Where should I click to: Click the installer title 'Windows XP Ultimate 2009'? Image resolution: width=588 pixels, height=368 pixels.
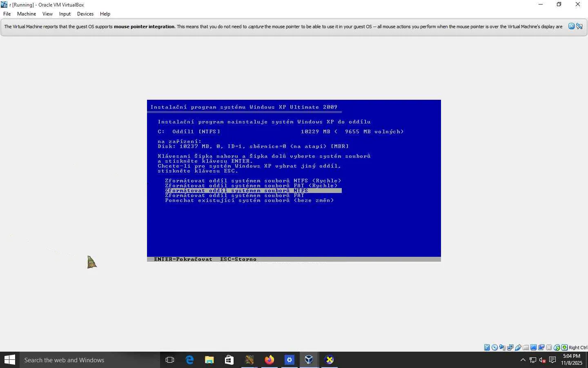[x=294, y=107]
